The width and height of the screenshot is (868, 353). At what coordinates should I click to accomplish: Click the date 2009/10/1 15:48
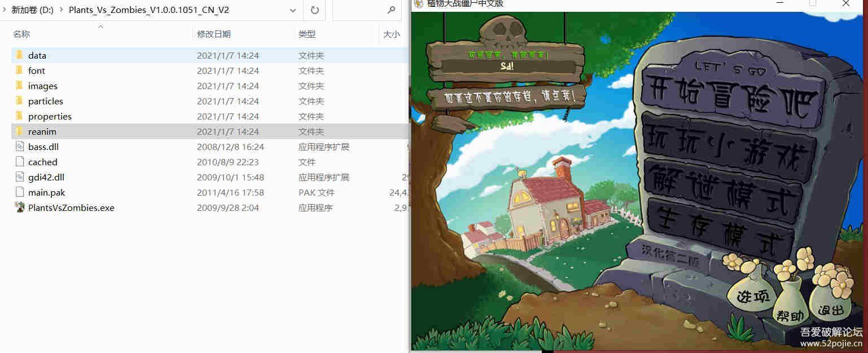click(x=230, y=177)
